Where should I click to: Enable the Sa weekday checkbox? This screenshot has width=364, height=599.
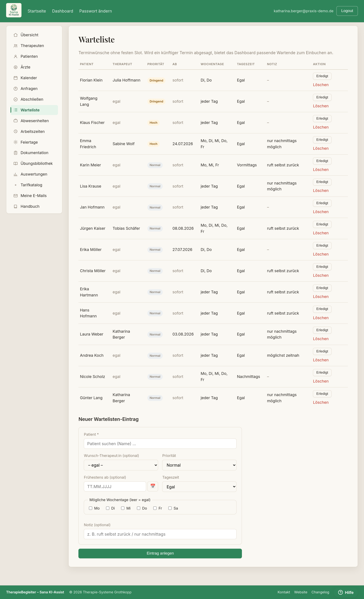point(170,508)
